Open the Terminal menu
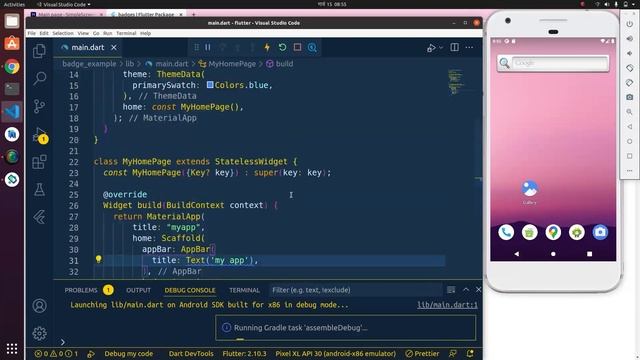 pos(126,33)
